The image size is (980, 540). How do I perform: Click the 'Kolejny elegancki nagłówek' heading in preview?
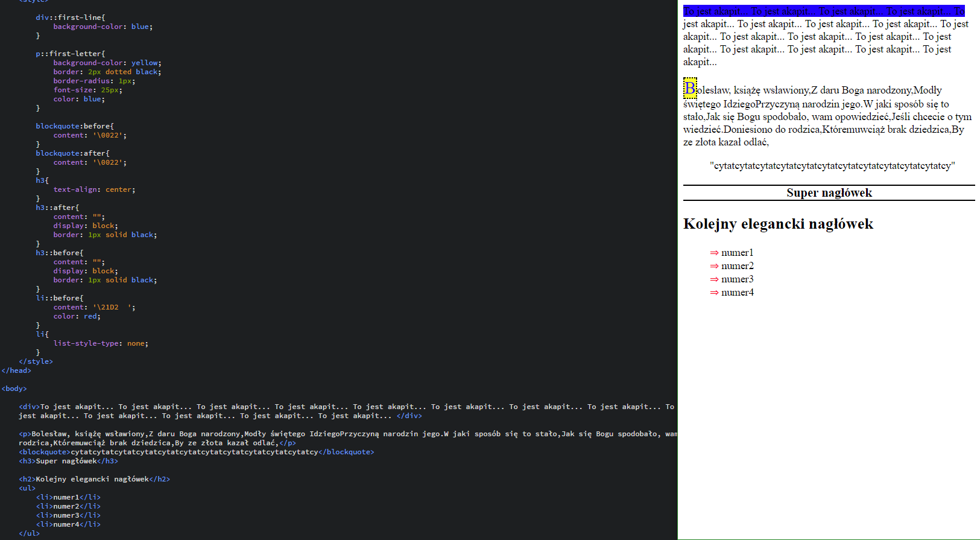coord(778,224)
